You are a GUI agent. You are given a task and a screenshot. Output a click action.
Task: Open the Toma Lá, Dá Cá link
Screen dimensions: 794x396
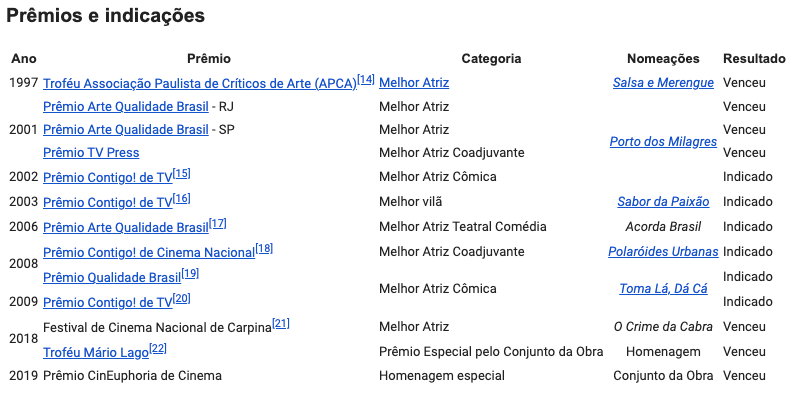point(663,289)
